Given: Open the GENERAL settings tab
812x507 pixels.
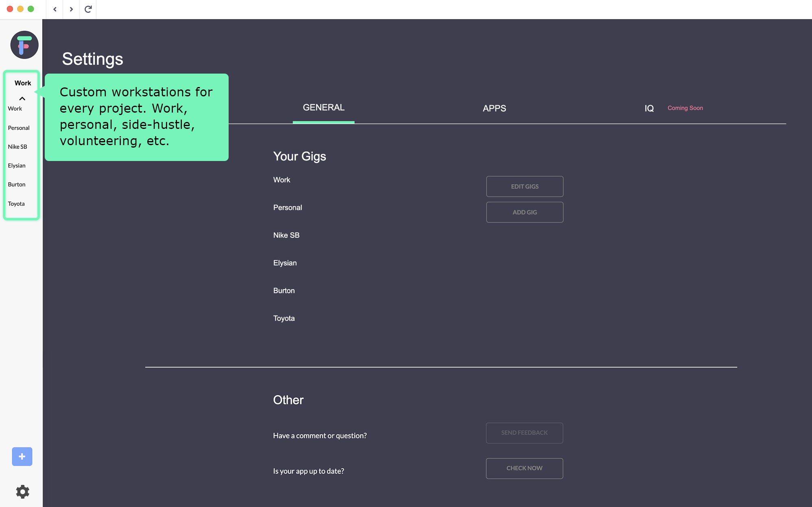Looking at the screenshot, I should pos(323,108).
